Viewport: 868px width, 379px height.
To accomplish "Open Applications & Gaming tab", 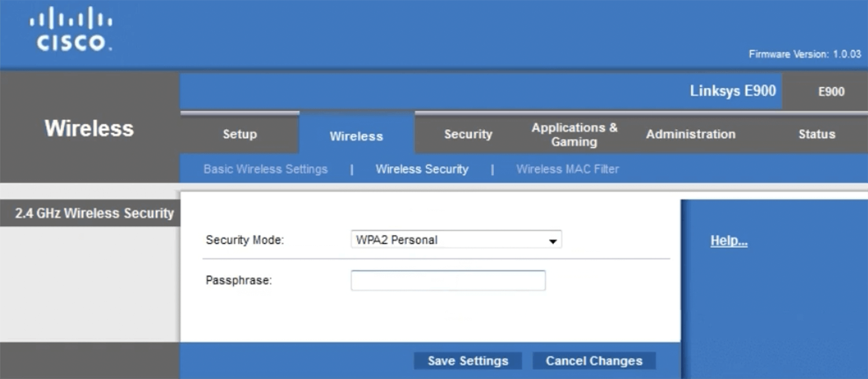I will tap(574, 134).
